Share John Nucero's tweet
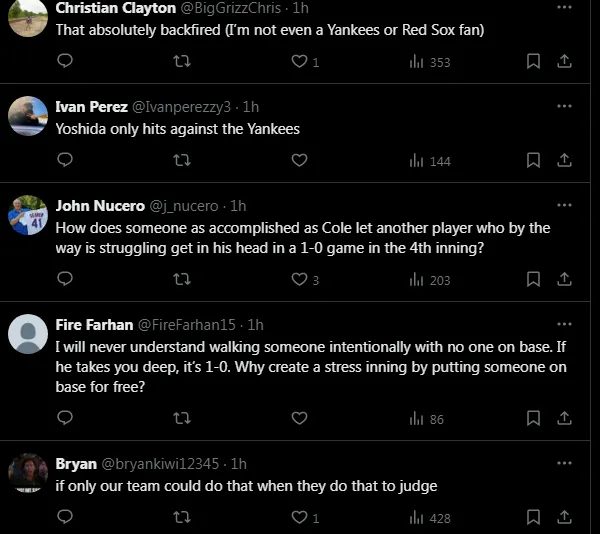Screen dimensions: 600x534 pos(564,280)
